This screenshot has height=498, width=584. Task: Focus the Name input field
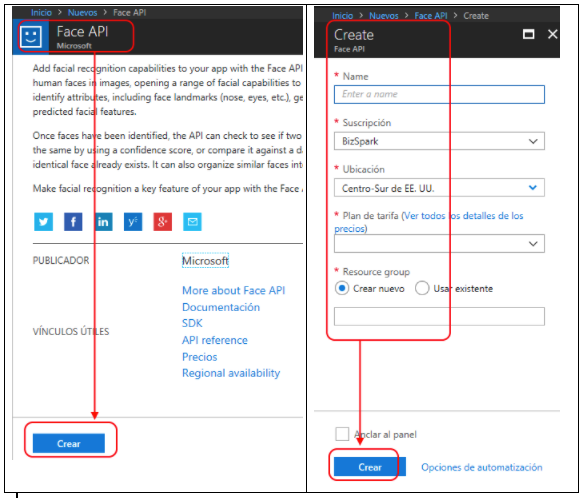point(439,95)
